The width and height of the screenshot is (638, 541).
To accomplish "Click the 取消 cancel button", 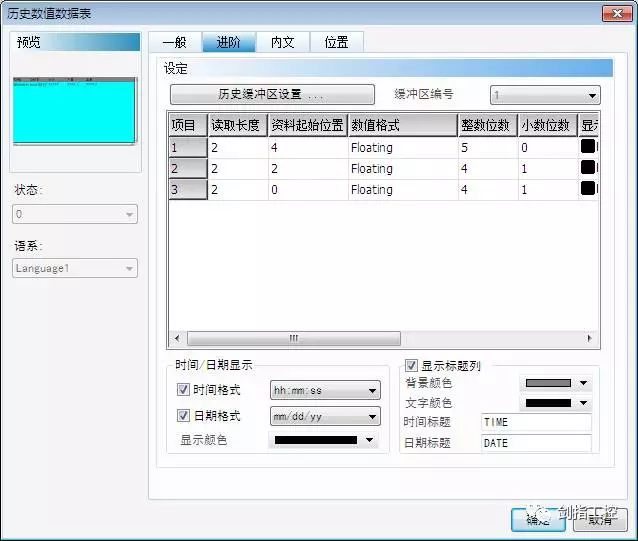I will tap(600, 520).
